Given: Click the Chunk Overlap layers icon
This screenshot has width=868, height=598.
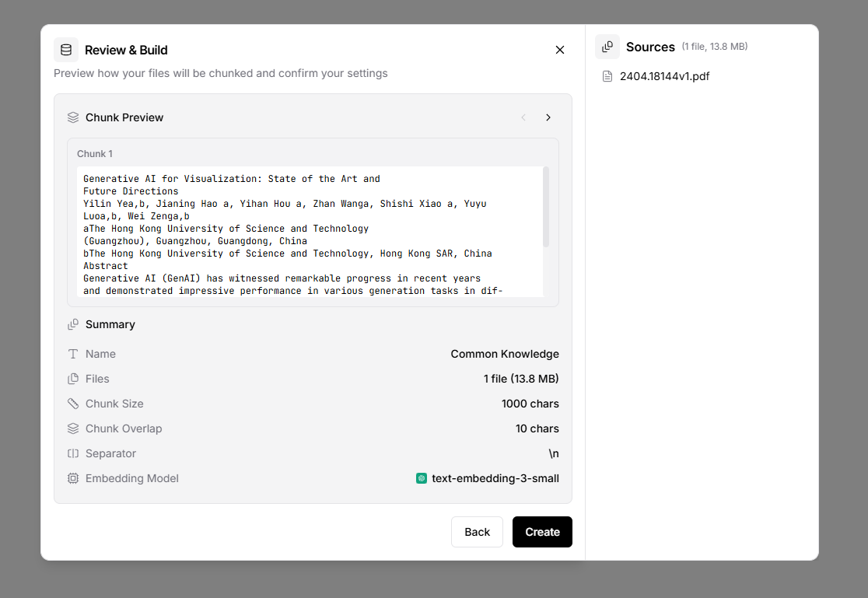Looking at the screenshot, I should pos(73,428).
